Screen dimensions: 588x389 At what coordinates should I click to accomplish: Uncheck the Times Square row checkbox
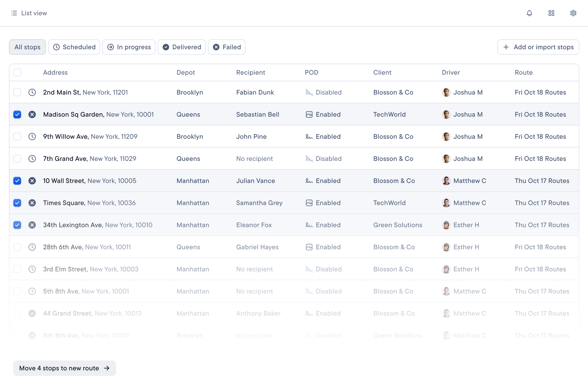(17, 203)
